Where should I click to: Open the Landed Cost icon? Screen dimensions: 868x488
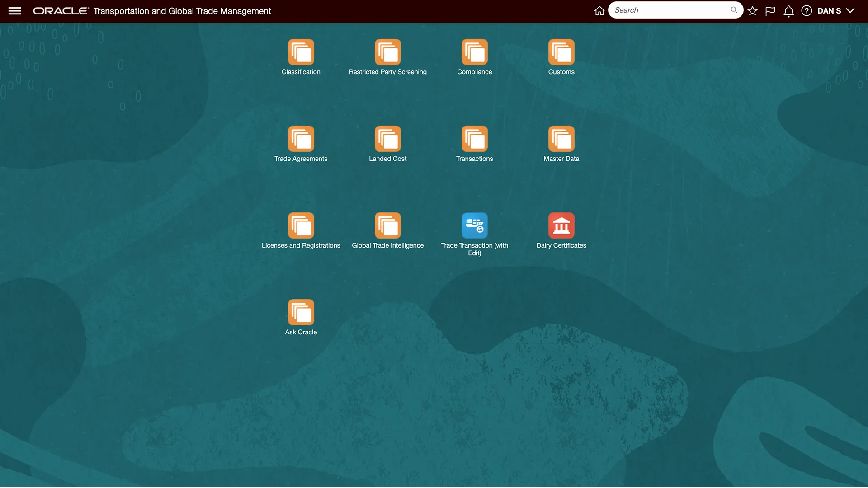(x=387, y=139)
